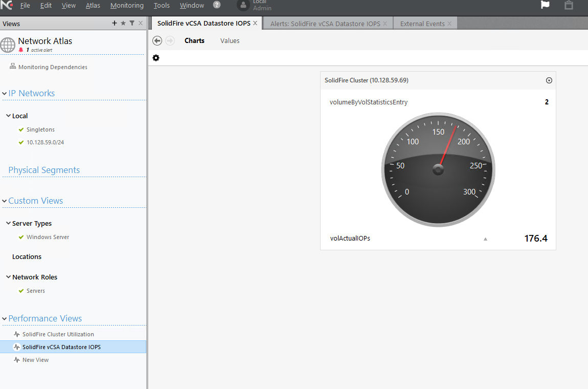The width and height of the screenshot is (588, 389).
Task: Click the pulse icon beside SolidFire Cluster Utilization
Action: click(x=16, y=334)
